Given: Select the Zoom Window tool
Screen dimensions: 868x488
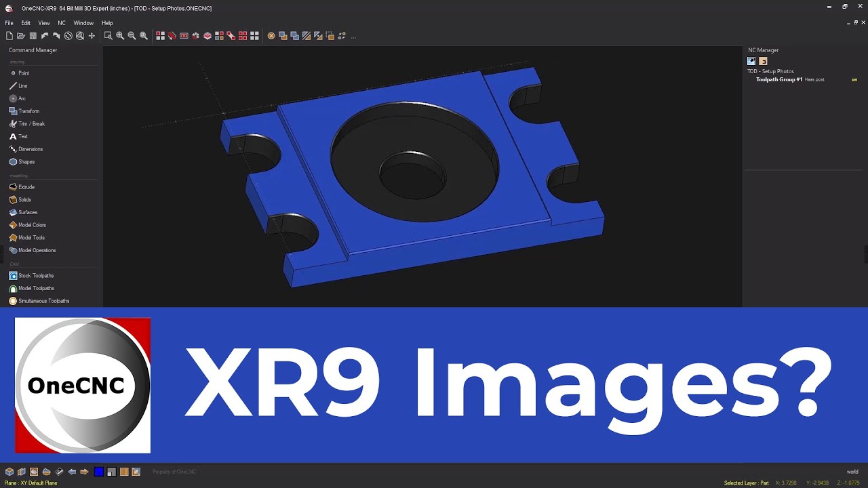Looking at the screenshot, I should tap(108, 36).
